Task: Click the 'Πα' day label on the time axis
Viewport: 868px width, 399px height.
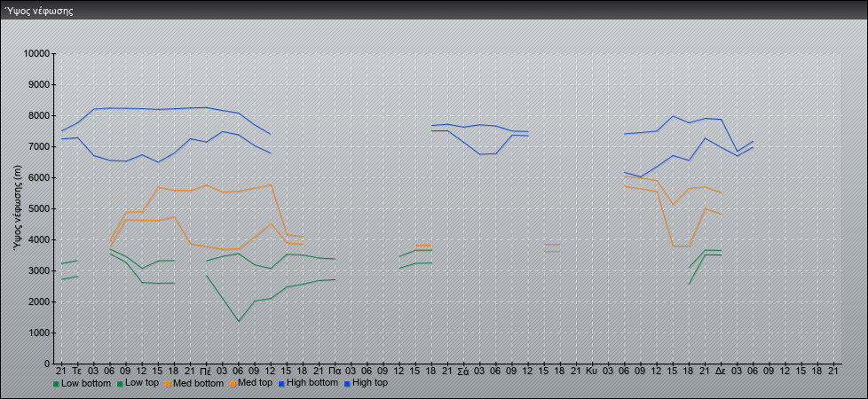Action: [x=335, y=371]
